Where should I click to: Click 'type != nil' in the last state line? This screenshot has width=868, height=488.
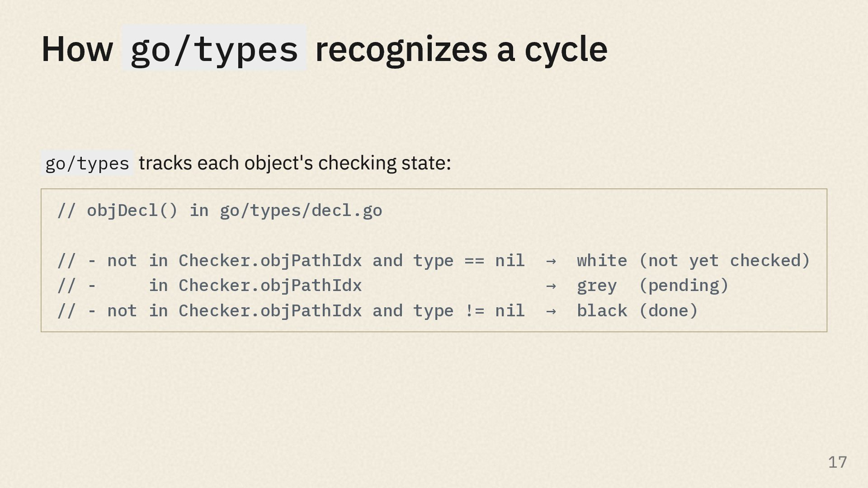coord(469,311)
